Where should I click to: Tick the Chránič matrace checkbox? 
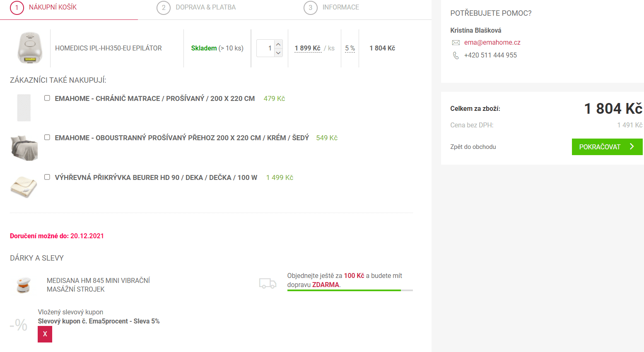47,98
